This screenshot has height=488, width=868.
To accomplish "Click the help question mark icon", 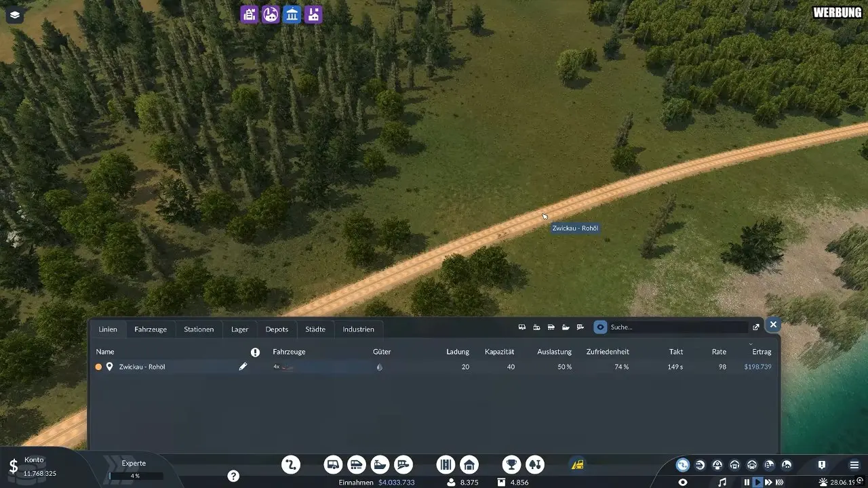I will 233,476.
